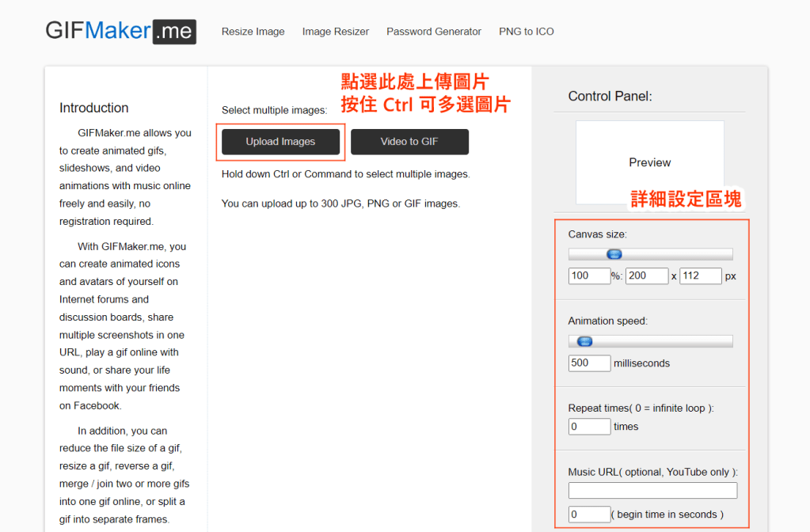This screenshot has height=532, width=810.
Task: Click the canvas width field
Action: (x=647, y=276)
